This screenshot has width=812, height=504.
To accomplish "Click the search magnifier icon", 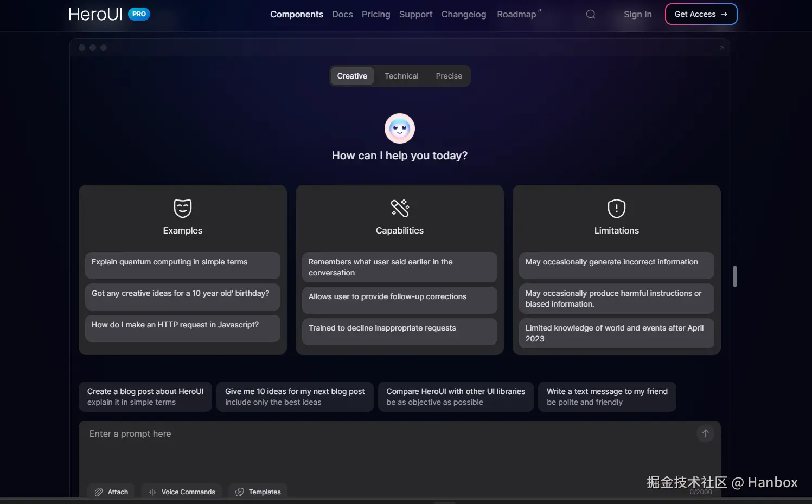I will pyautogui.click(x=591, y=14).
